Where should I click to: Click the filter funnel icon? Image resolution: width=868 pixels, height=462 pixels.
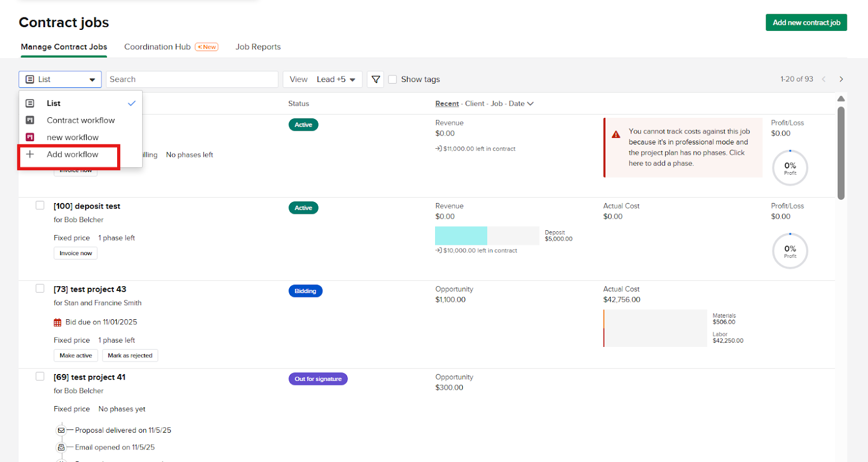click(x=375, y=79)
